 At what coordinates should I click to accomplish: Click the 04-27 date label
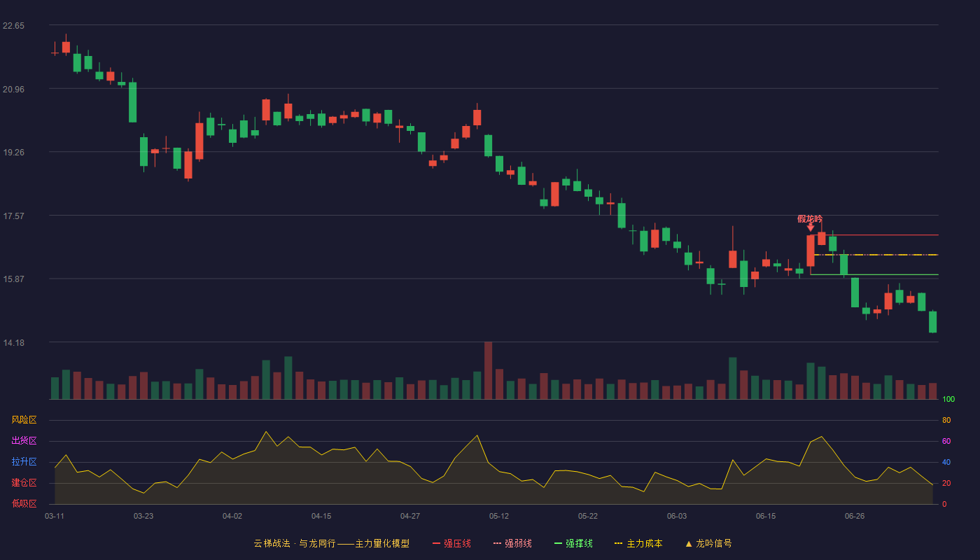click(x=410, y=516)
